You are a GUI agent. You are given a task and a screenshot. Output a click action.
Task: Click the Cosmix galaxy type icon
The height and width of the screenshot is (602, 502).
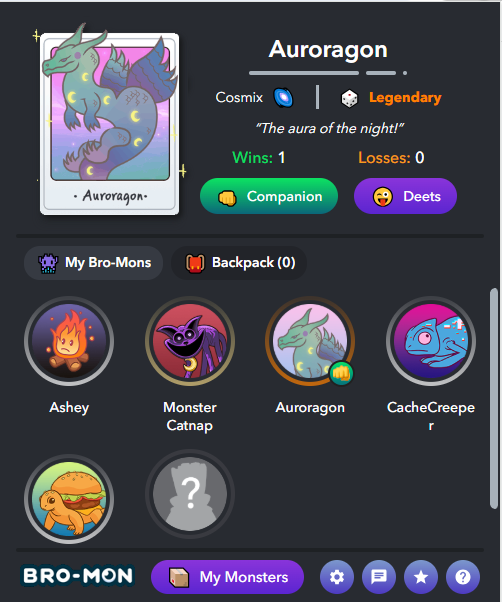(x=283, y=98)
